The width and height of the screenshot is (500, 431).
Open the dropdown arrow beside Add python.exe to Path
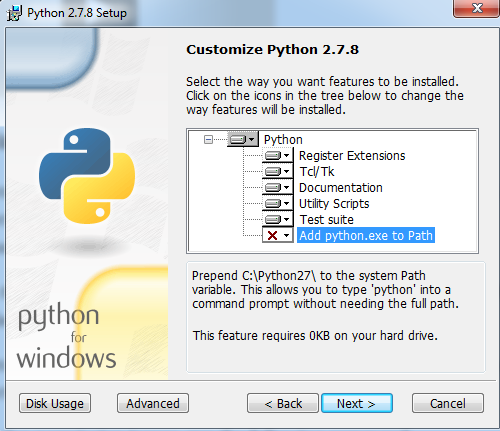[287, 235]
